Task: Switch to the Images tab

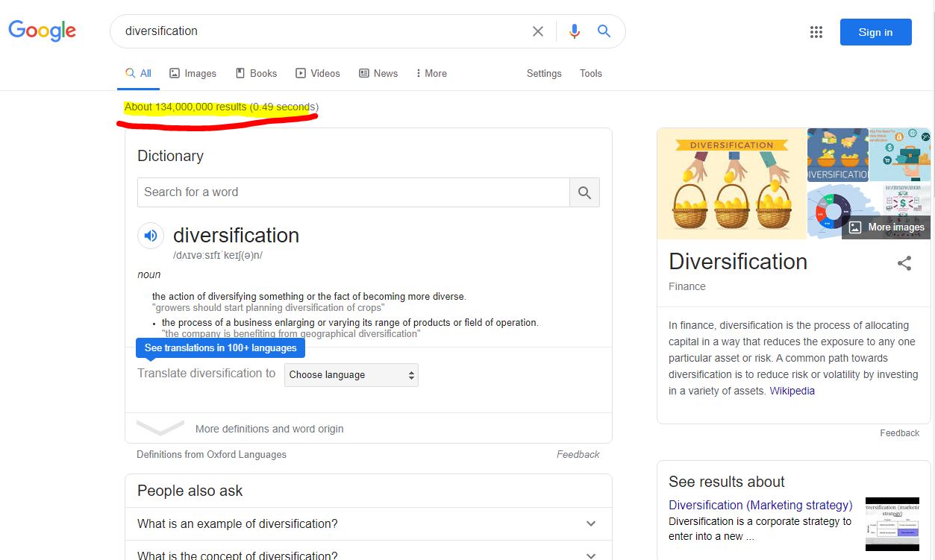Action: pyautogui.click(x=193, y=73)
